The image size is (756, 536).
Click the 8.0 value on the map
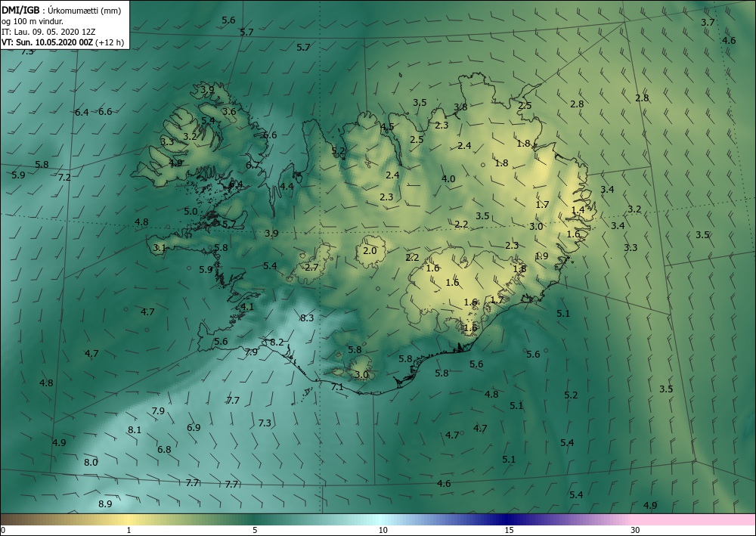pos(91,462)
